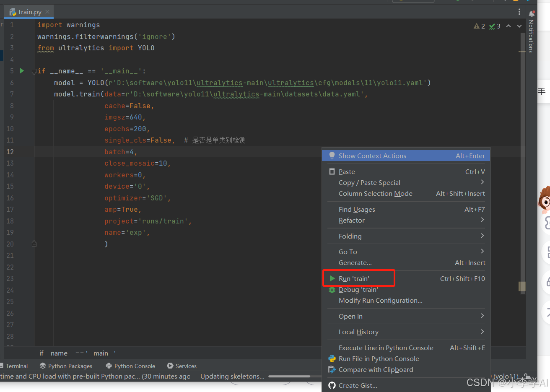Expand the Open In submenu

406,316
